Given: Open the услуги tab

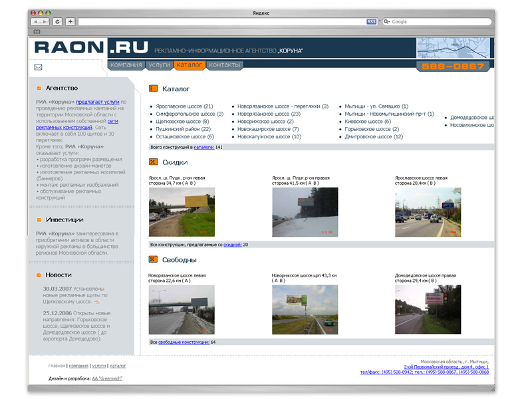Looking at the screenshot, I should pos(160,65).
